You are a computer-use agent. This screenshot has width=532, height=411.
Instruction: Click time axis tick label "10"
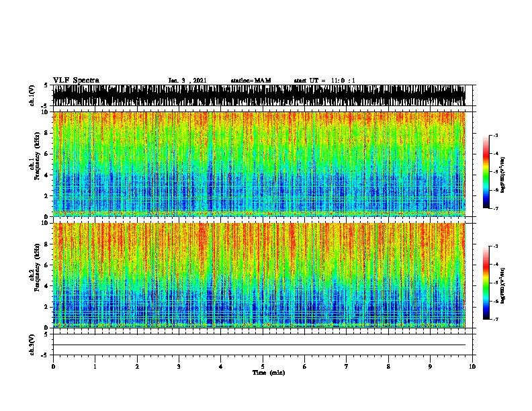point(472,367)
